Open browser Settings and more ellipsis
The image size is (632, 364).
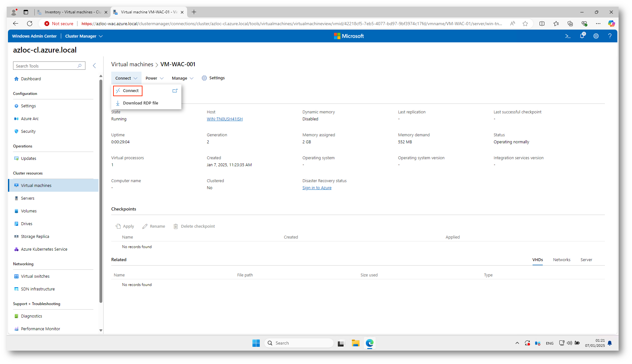598,24
